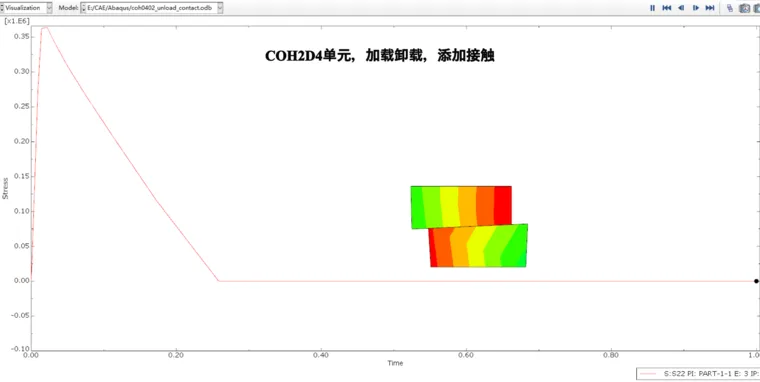Click the Model: label

68,8
